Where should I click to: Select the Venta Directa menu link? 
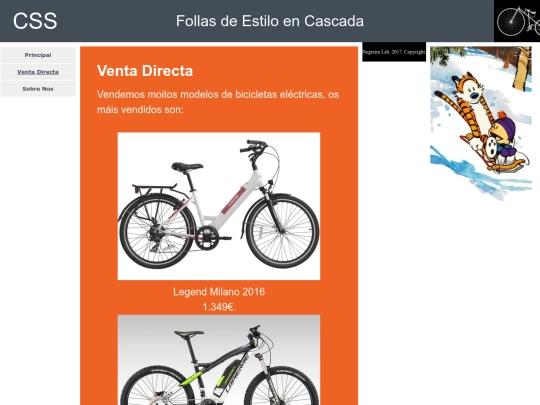(38, 72)
